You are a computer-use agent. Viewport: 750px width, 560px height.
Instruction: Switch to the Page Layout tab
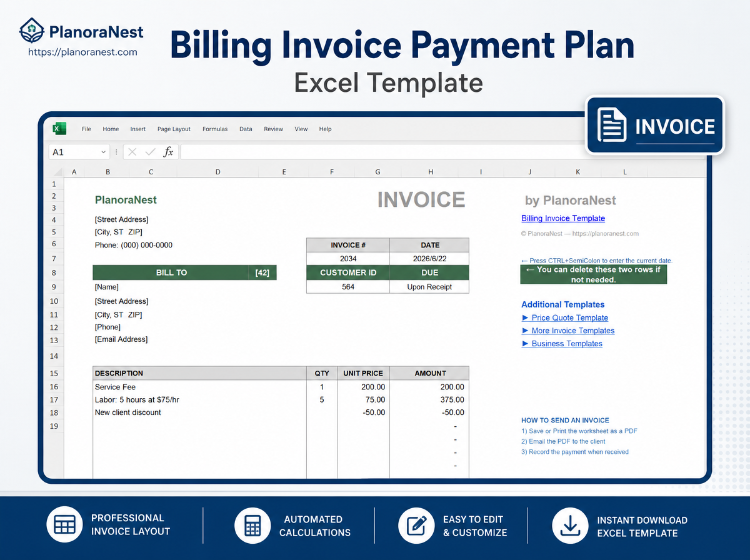click(174, 129)
